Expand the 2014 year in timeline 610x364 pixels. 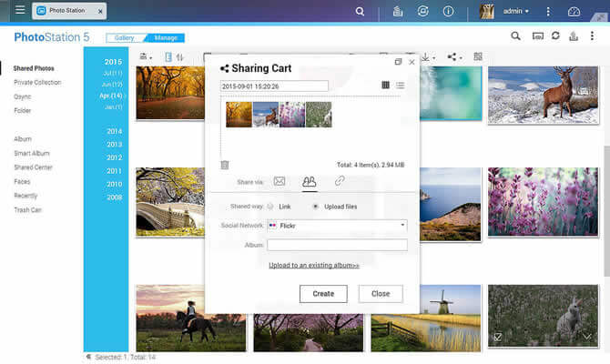[114, 131]
